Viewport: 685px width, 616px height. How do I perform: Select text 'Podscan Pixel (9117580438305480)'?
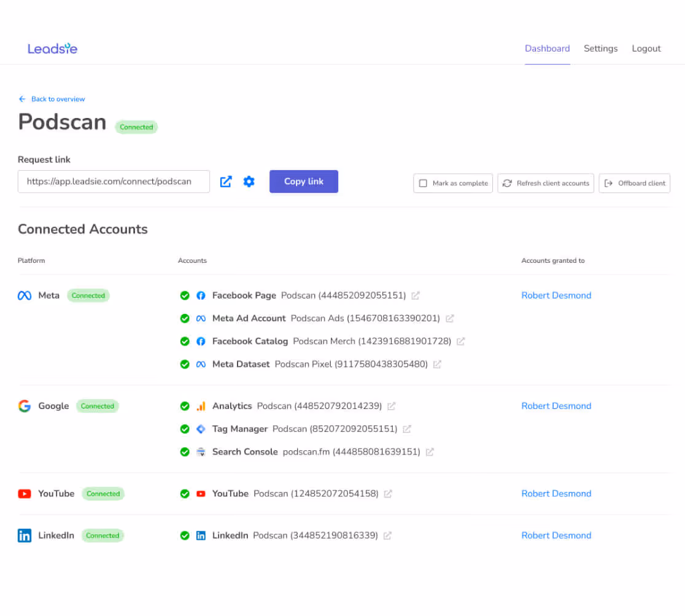tap(351, 364)
